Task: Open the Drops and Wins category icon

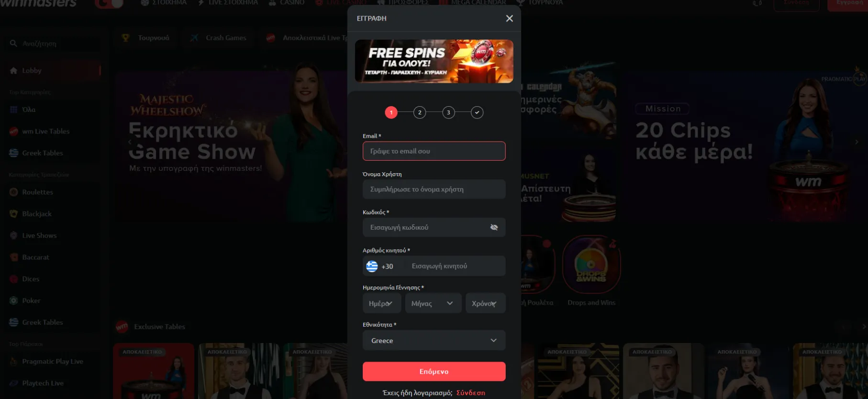Action: tap(591, 264)
